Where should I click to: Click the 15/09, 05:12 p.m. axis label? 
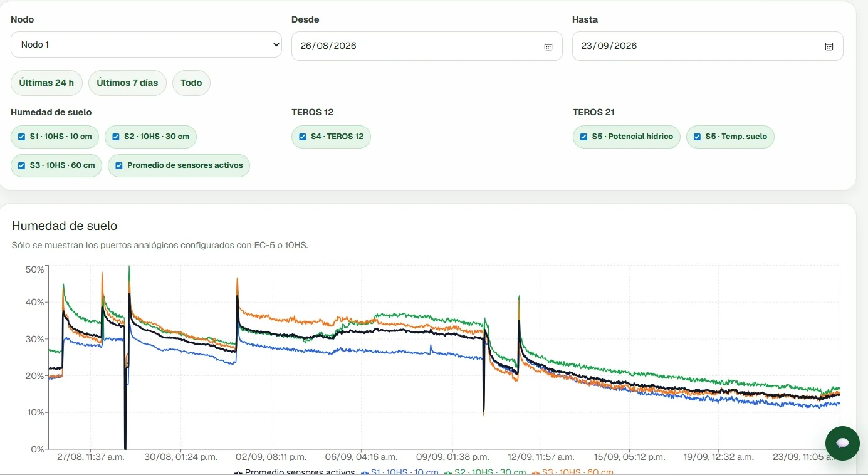630,457
